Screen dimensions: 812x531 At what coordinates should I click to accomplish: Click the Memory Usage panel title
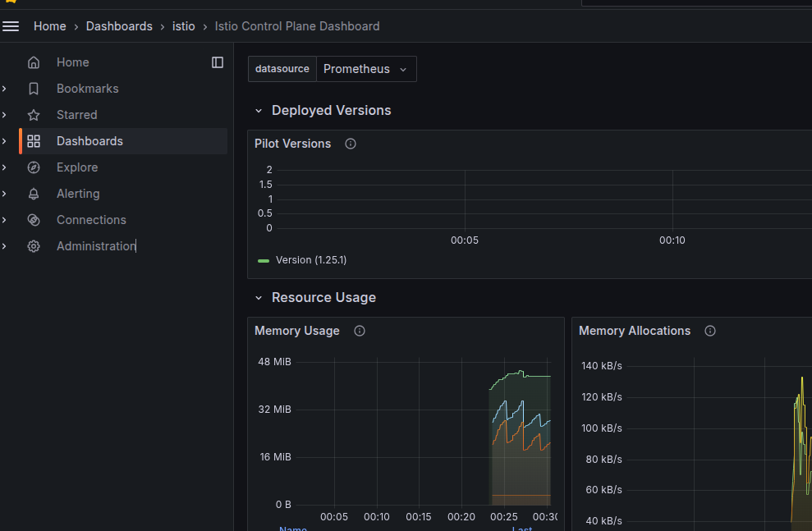[x=296, y=332]
